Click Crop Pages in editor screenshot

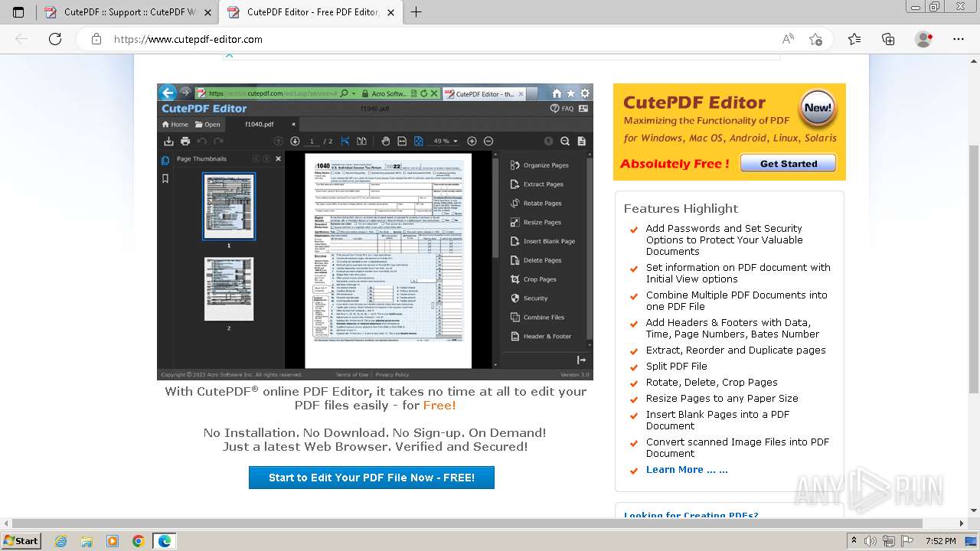tap(533, 279)
